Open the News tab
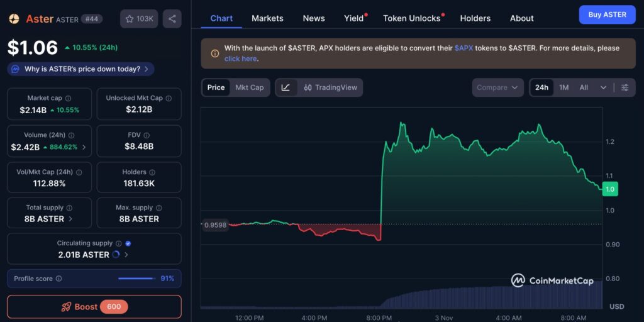The image size is (644, 322). pos(314,18)
